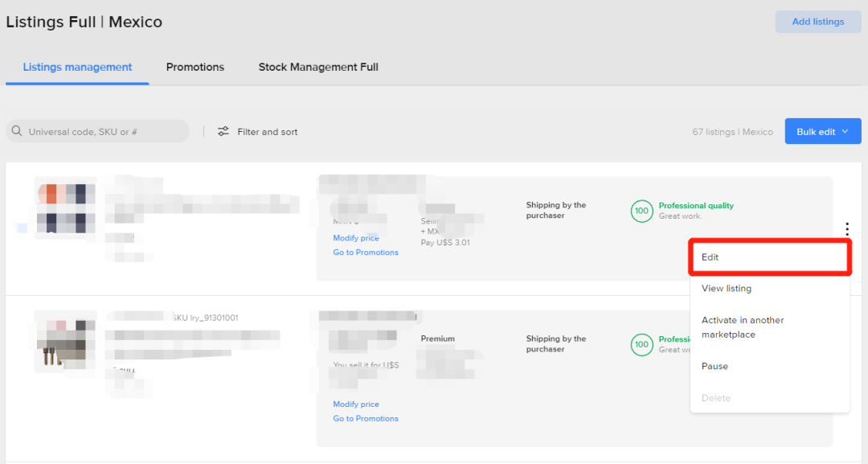Open the Stock Management Full tab
868x464 pixels.
tap(318, 67)
